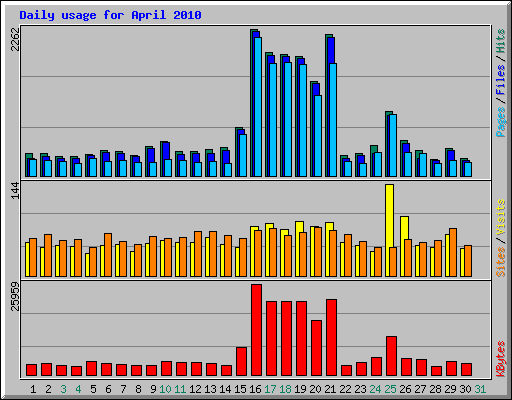Click day 9 on the x-axis
Viewport: 512px width, 400px height.
click(153, 389)
